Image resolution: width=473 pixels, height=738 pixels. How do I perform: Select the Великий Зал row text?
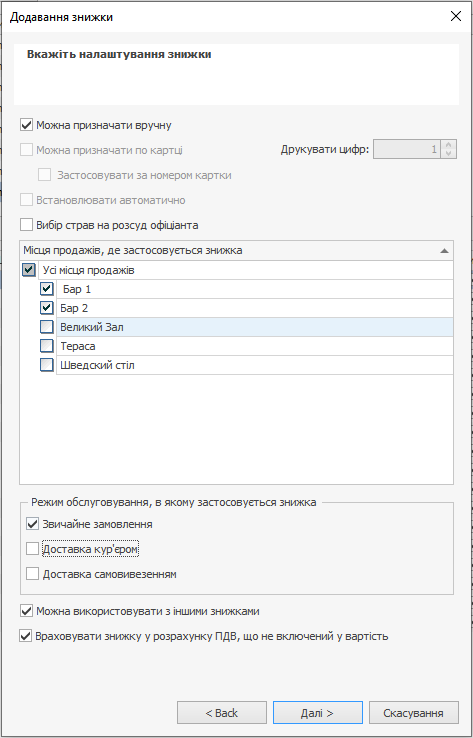point(92,327)
